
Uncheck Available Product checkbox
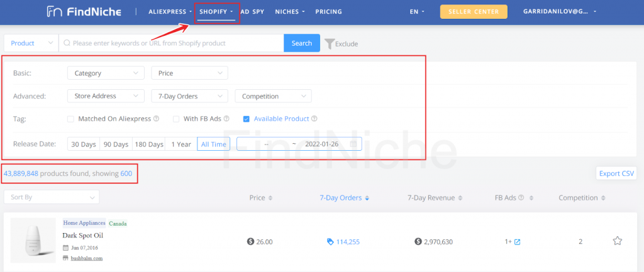(247, 119)
